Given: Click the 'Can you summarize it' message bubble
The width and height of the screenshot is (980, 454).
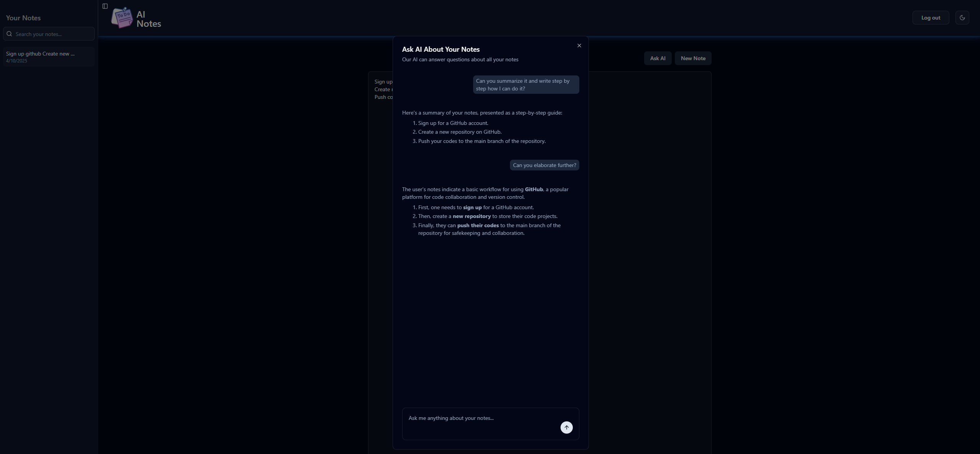Looking at the screenshot, I should pos(526,85).
